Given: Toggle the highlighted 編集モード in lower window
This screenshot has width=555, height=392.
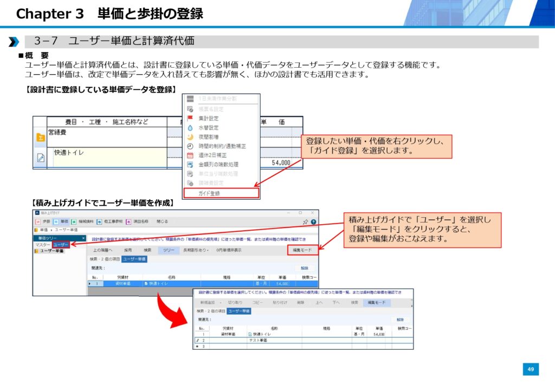Looking at the screenshot, I should tap(377, 303).
